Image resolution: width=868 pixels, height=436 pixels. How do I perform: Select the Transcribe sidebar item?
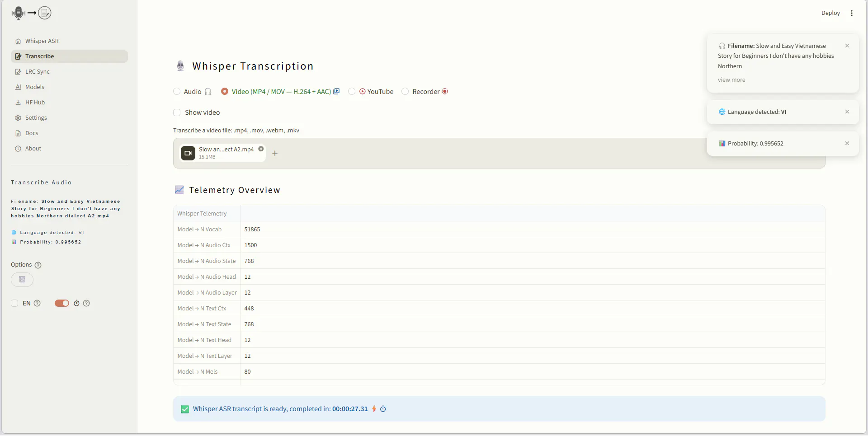(x=69, y=56)
